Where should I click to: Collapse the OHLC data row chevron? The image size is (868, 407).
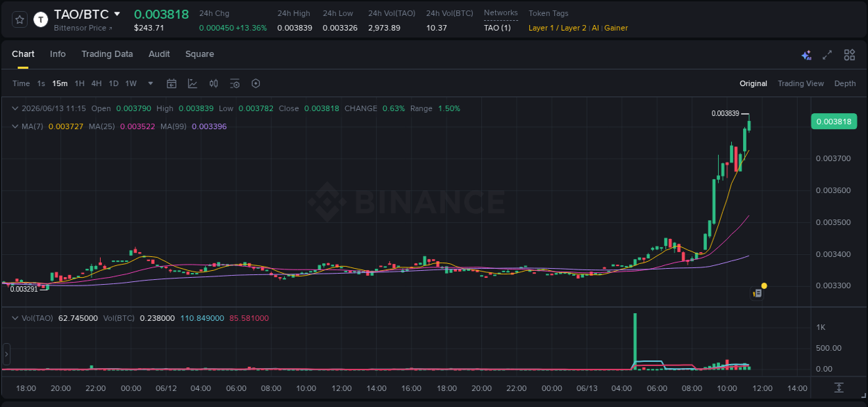[15, 108]
